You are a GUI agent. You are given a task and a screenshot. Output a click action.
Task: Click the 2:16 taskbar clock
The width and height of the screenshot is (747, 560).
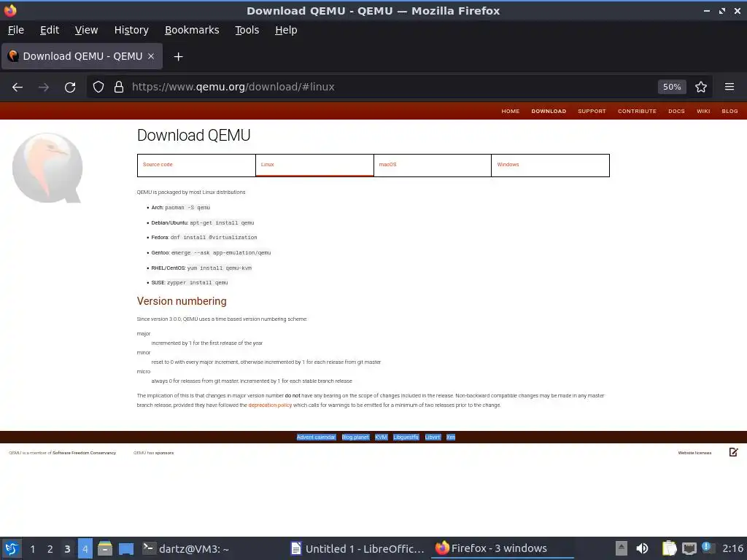[732, 548]
